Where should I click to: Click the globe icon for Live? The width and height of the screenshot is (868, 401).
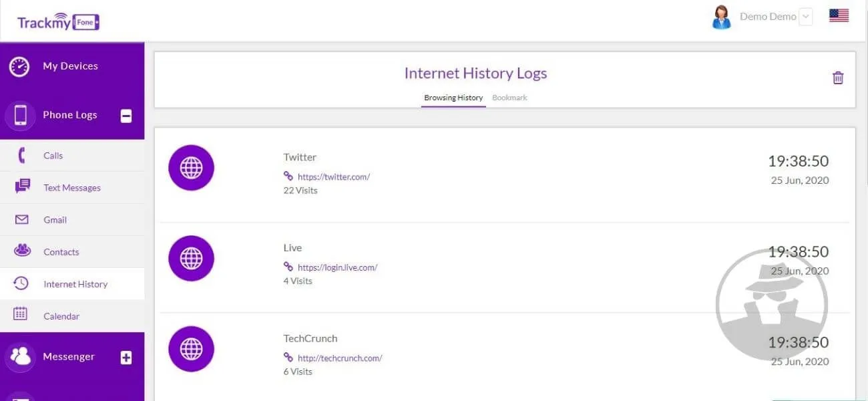191,258
